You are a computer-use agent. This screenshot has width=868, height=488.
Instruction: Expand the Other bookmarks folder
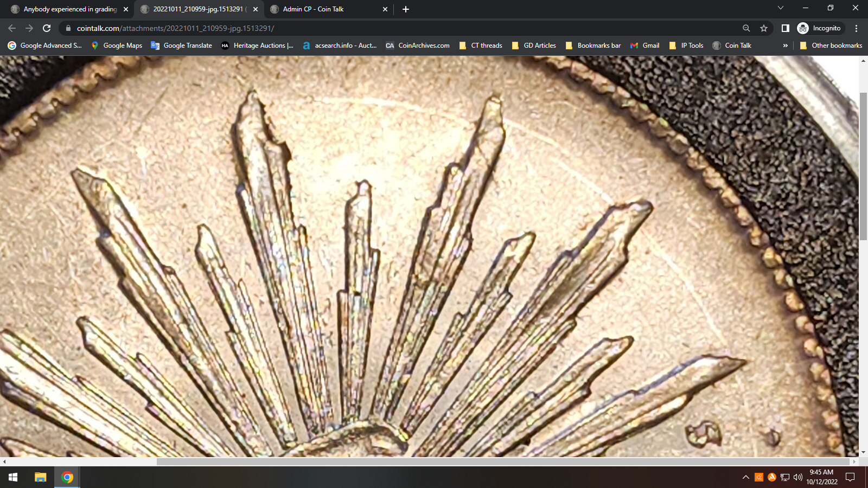coord(831,46)
